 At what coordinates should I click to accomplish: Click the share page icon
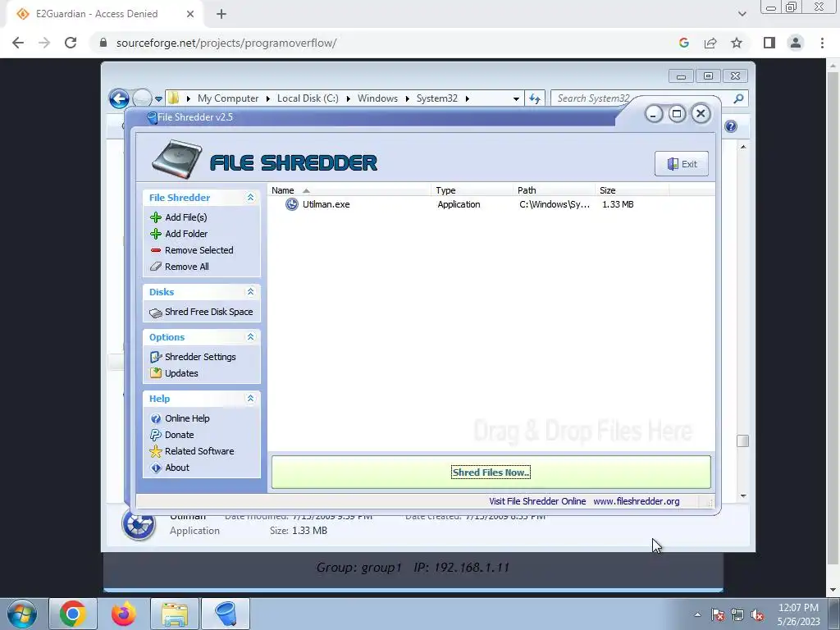pyautogui.click(x=710, y=43)
